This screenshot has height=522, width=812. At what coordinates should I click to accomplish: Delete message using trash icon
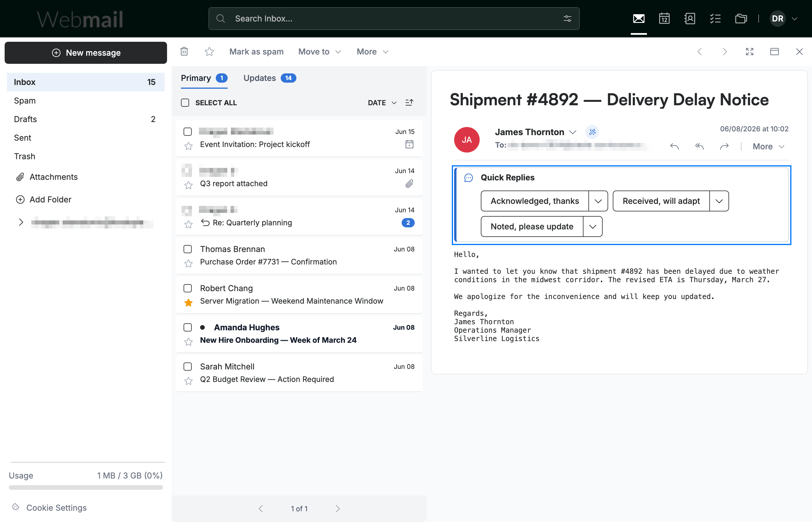point(184,52)
